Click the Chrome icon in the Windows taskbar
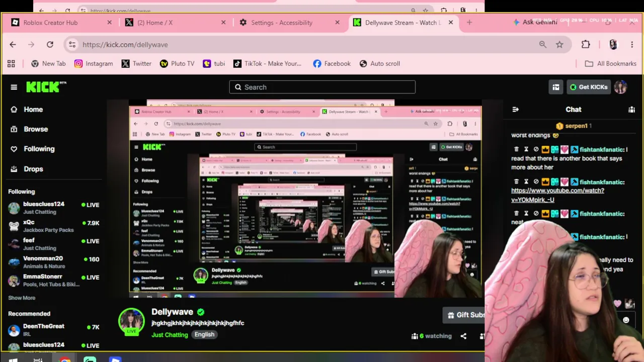Viewport: 644px width, 362px height. (64, 359)
